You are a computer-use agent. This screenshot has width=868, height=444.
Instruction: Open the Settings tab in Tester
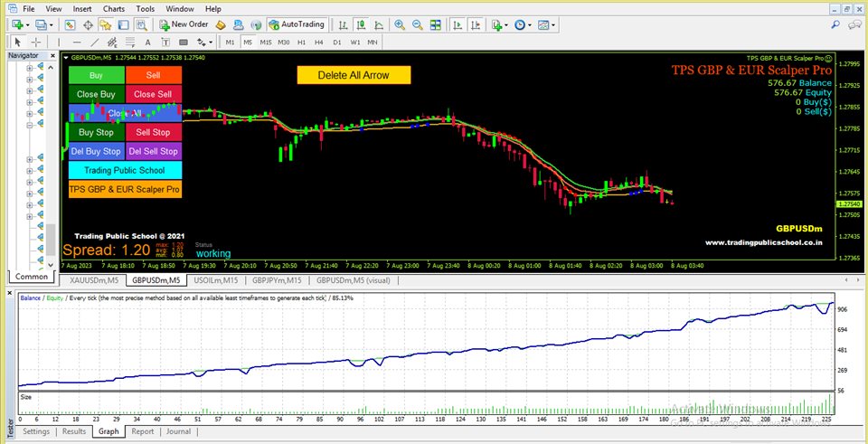point(36,431)
